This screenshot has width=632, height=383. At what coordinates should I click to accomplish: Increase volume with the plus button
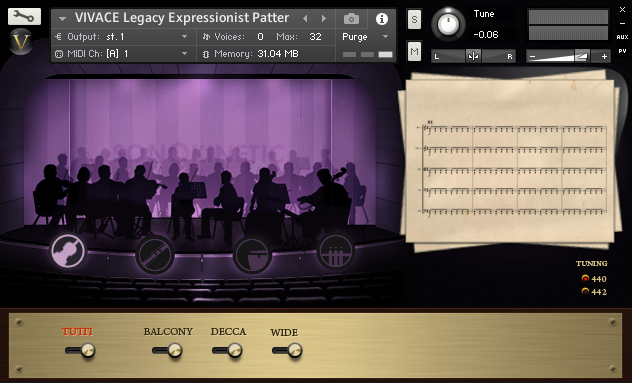click(x=604, y=57)
